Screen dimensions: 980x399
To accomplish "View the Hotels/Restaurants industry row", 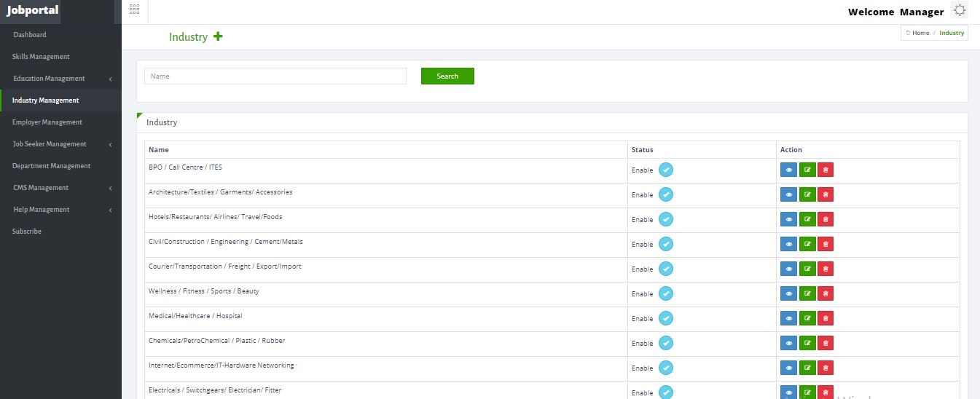I will click(x=788, y=219).
